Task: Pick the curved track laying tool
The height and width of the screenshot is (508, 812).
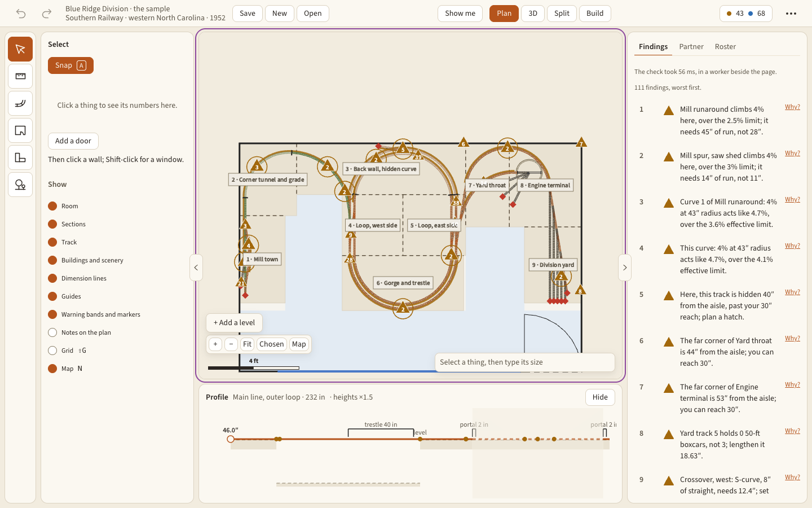Action: [x=20, y=103]
